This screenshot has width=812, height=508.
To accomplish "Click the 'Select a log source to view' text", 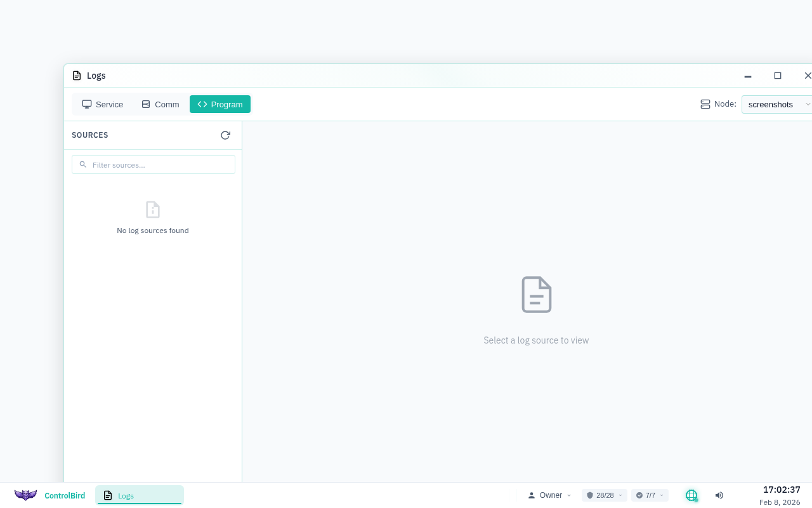I will pyautogui.click(x=536, y=340).
